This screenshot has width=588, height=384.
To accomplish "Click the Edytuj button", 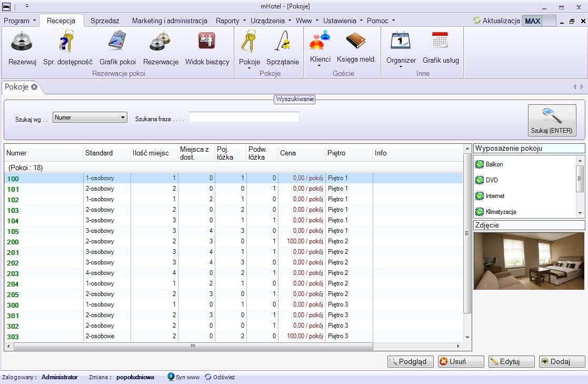I will point(511,361).
